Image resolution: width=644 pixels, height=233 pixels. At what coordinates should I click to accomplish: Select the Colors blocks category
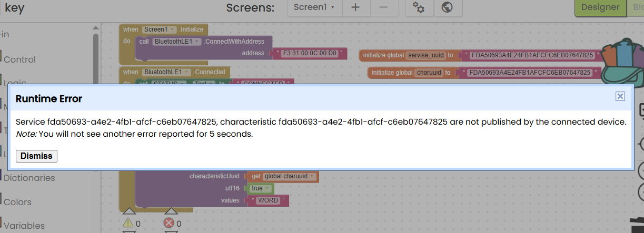17,202
